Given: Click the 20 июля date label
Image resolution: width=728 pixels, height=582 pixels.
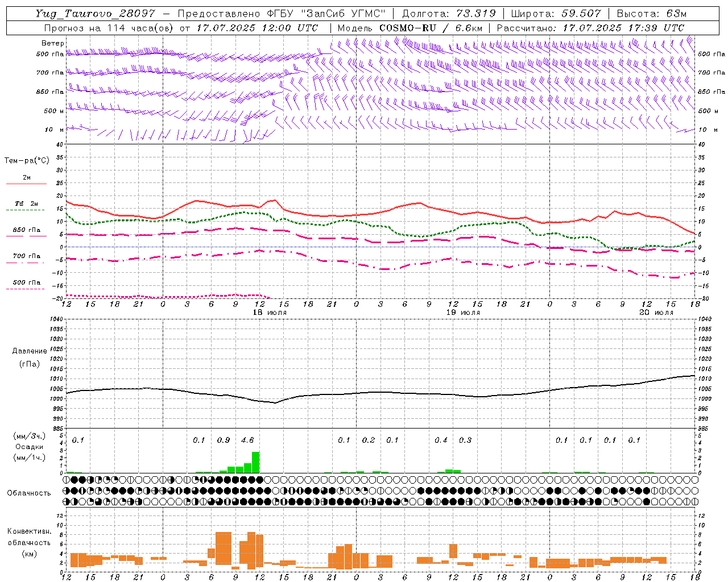Looking at the screenshot, I should (656, 312).
